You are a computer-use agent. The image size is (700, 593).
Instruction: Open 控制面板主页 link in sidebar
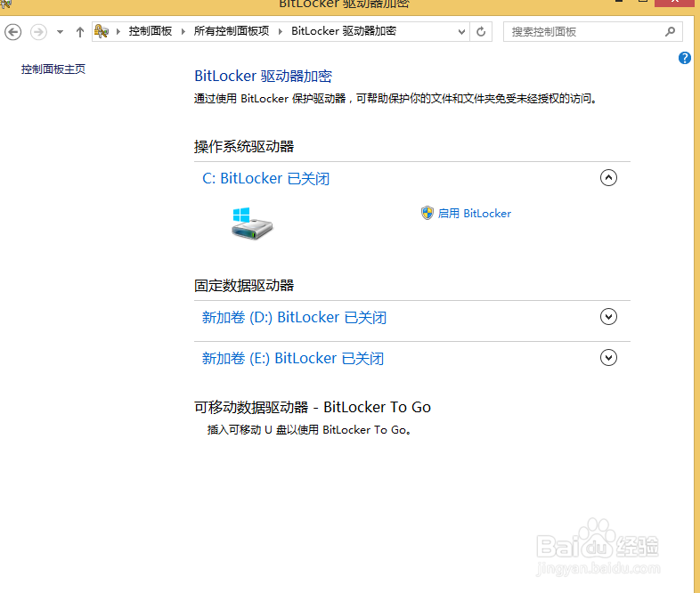pyautogui.click(x=53, y=69)
